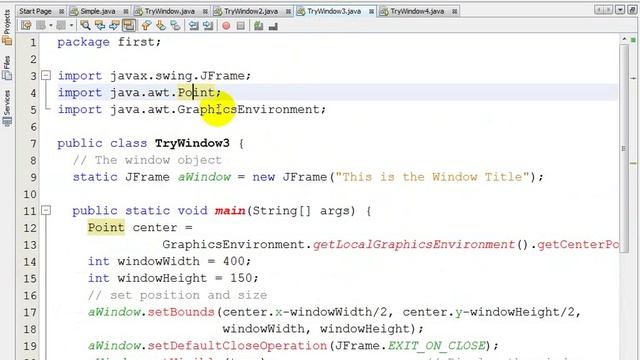Close the TryWindow4.java tab

tap(454, 11)
